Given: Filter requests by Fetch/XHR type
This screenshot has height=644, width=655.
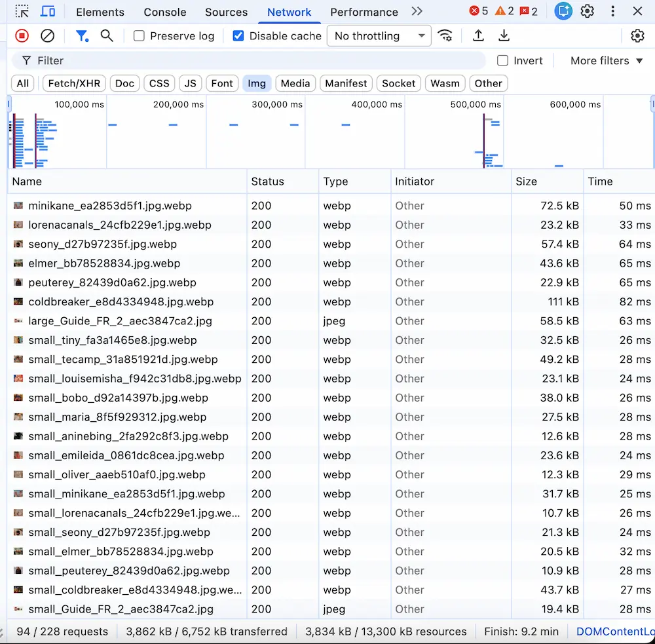Looking at the screenshot, I should (74, 83).
